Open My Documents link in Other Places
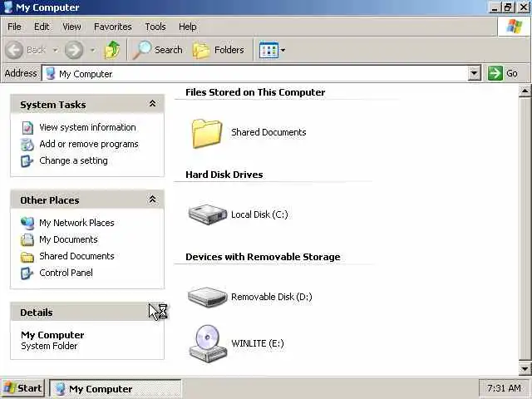The image size is (532, 399). tap(68, 239)
